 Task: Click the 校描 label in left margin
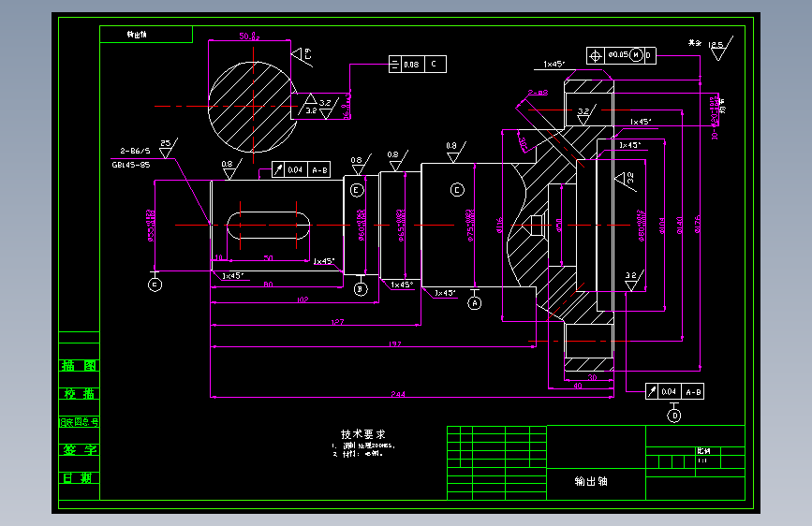pyautogui.click(x=79, y=393)
